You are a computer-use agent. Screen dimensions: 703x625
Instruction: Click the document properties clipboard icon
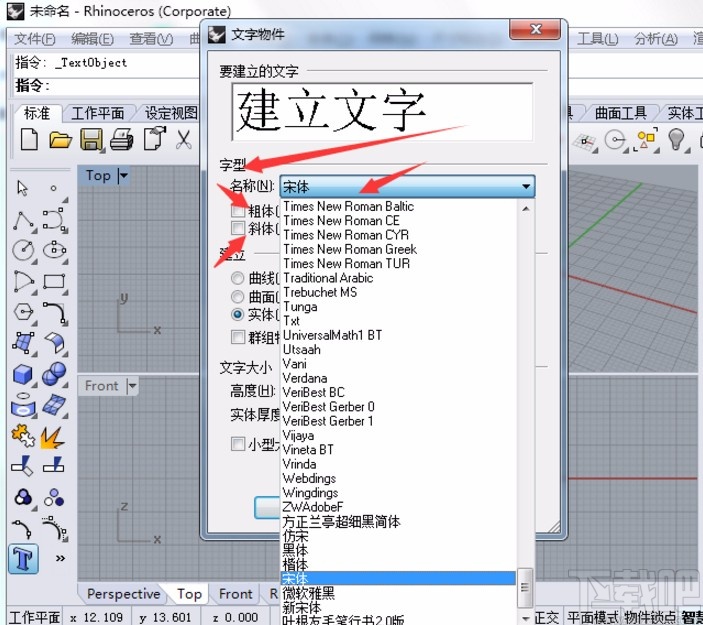click(155, 139)
